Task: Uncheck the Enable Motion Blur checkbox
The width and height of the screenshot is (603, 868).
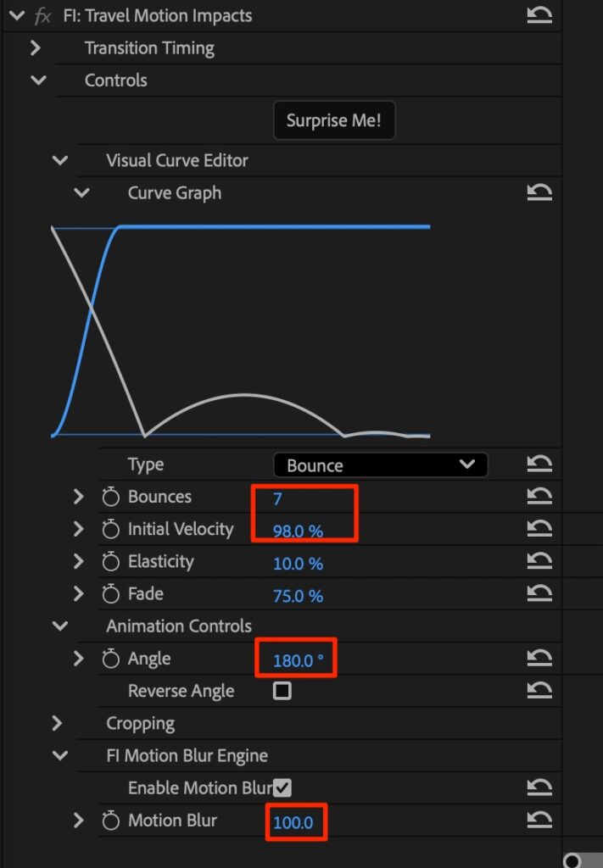Action: pyautogui.click(x=282, y=788)
